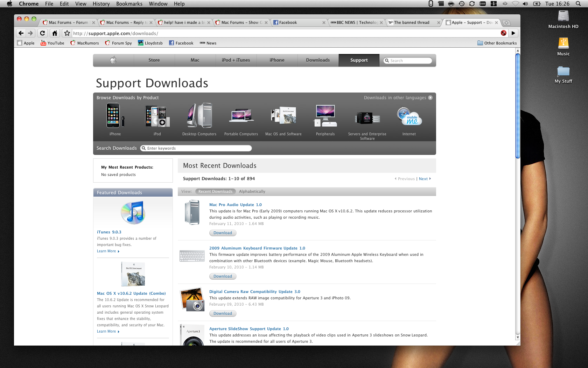Screen dimensions: 588x368
Task: Open the Apple menu
Action: [x=9, y=4]
